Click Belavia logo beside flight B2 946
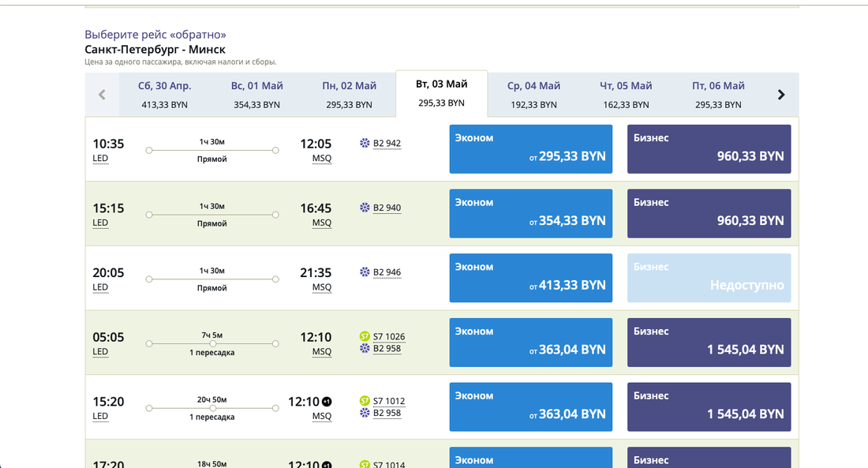Image resolution: width=868 pixels, height=468 pixels. [x=365, y=272]
